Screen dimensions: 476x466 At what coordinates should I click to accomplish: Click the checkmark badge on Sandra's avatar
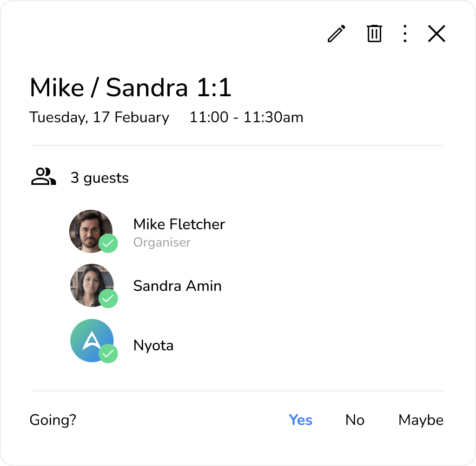109,298
